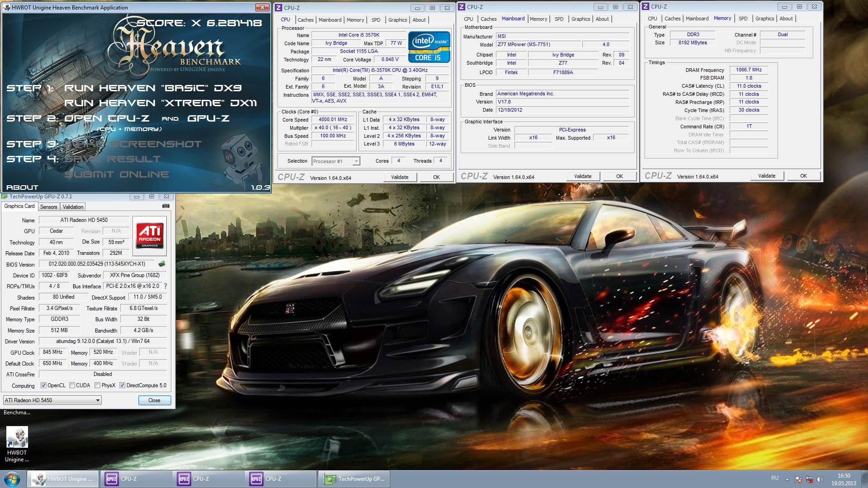This screenshot has width=868, height=488.
Task: Open the Mainboard tab in the Memory CPU-Z window
Action: point(697,19)
